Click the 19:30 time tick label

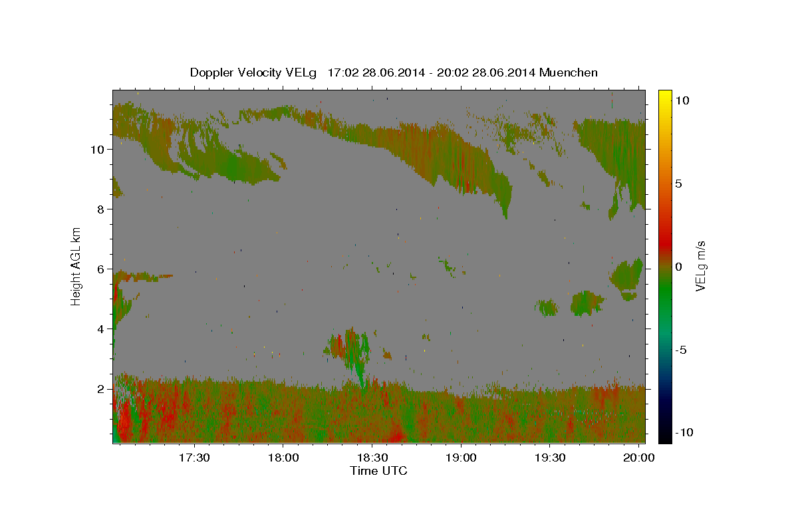[550, 458]
